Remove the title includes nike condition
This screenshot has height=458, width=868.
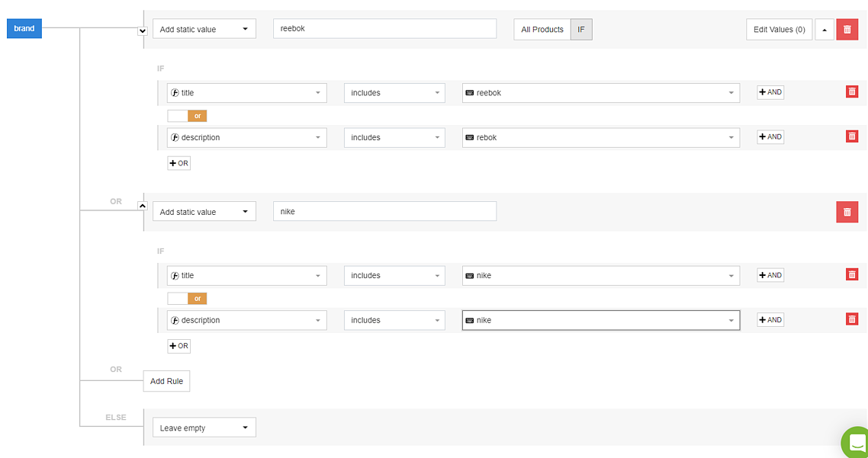852,275
